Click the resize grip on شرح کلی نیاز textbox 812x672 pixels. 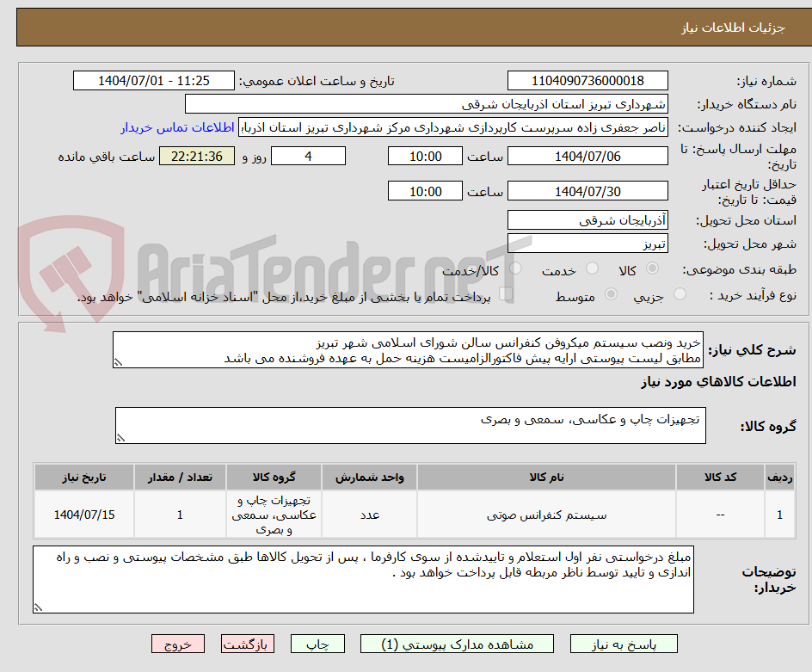coord(119,362)
